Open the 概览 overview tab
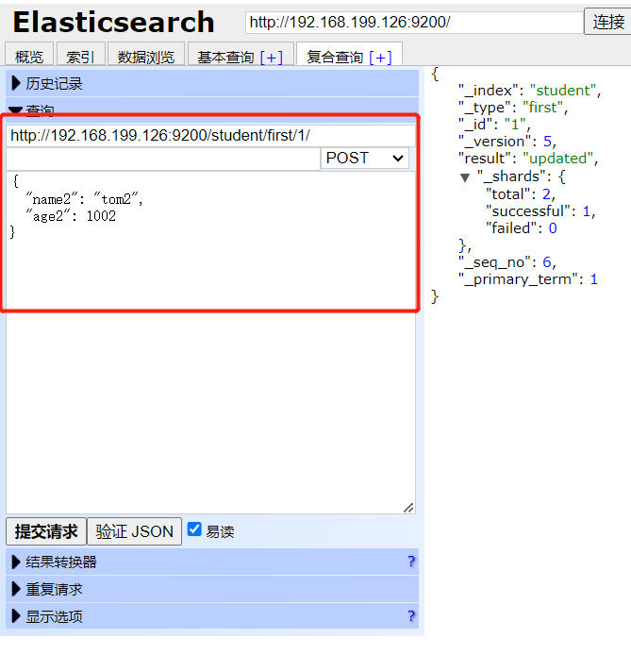Image resolution: width=631 pixels, height=672 pixels. coord(29,57)
